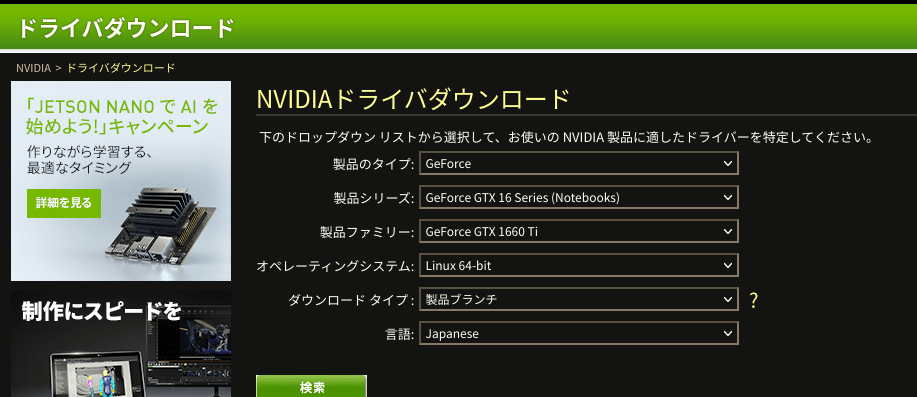Open the ダウンロード タイプ 製品ブランチ dropdown
Image resolution: width=917 pixels, height=397 pixels.
pos(579,299)
